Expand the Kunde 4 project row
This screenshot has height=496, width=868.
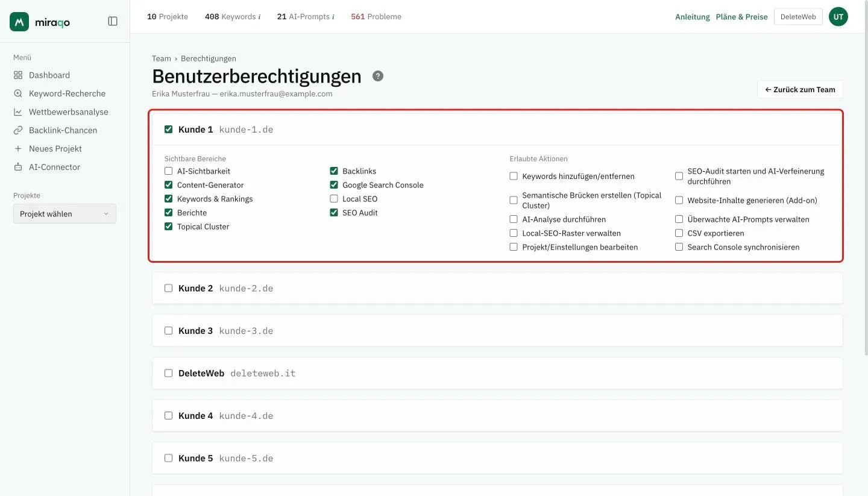[497, 416]
